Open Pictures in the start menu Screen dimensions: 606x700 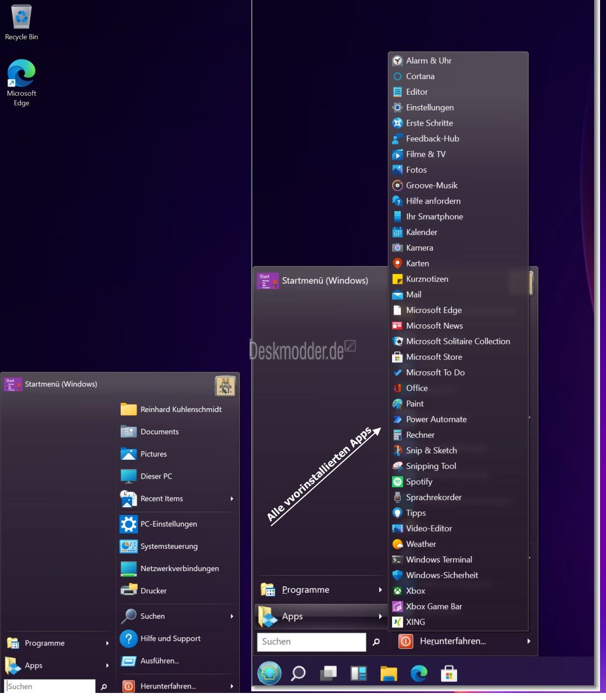178,454
